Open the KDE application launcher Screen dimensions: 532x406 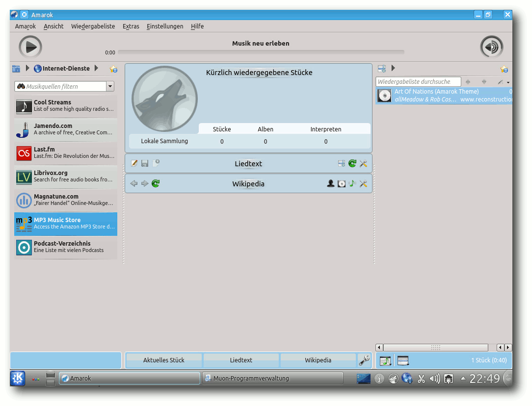coord(18,378)
